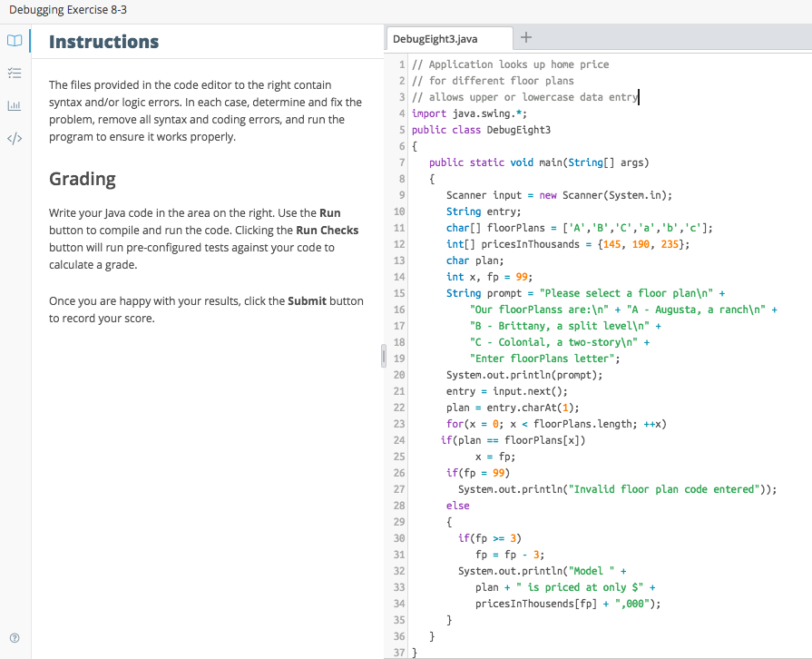Click the Instructions heading in the left panel
Viewport: 812px width, 659px height.
[x=103, y=42]
